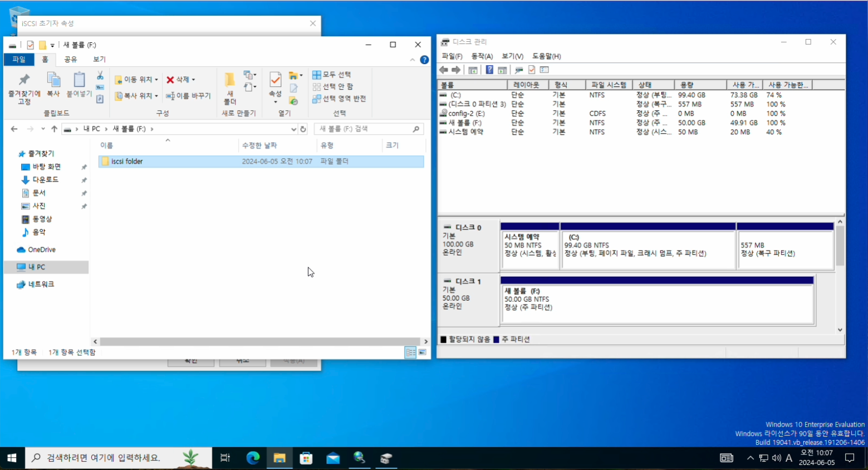The height and width of the screenshot is (470, 868).
Task: Click 모두 선택 select all button
Action: point(332,75)
